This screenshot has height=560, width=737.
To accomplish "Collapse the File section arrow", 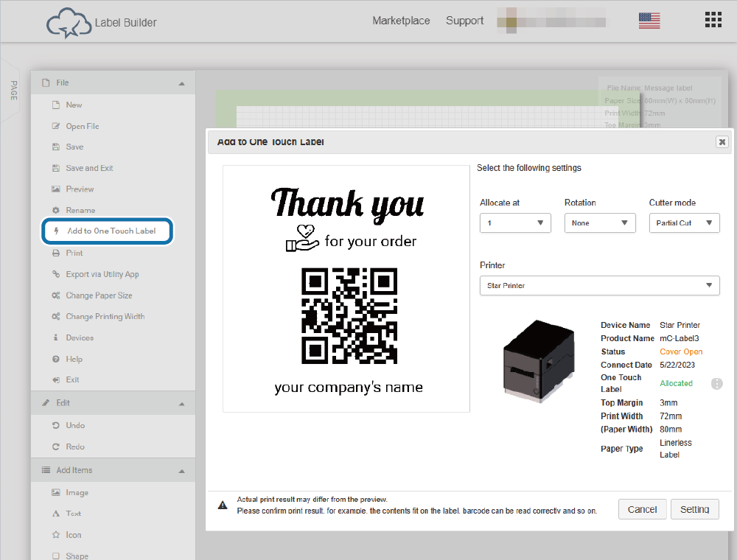I will [182, 83].
